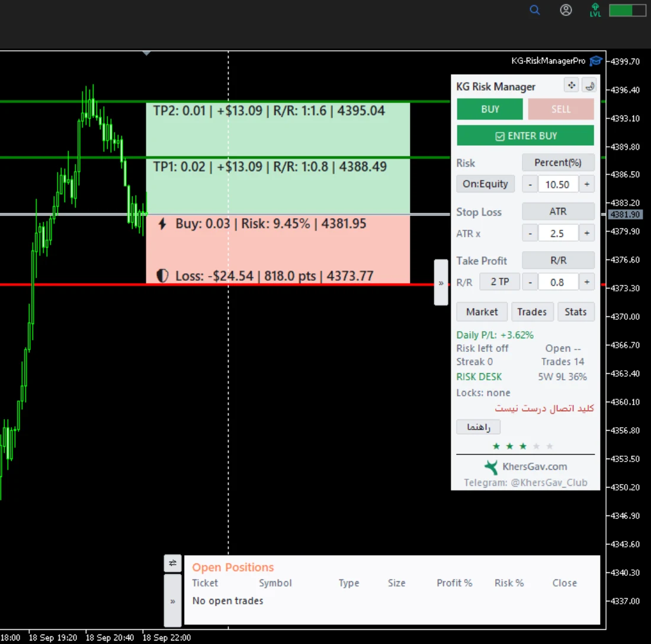Open the Stats tab

click(x=576, y=312)
